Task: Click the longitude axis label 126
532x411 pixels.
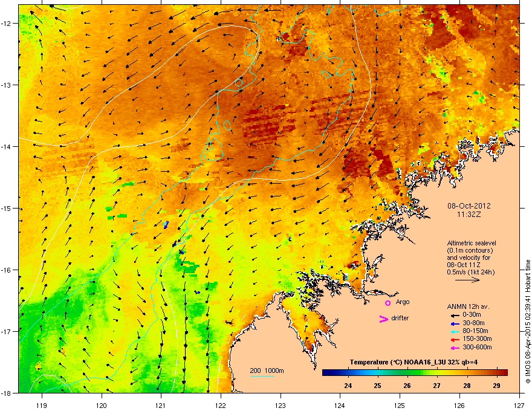Action: coord(459,405)
